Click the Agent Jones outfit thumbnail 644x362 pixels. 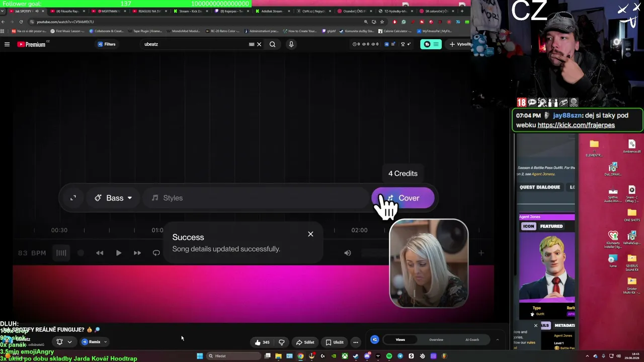(x=547, y=267)
